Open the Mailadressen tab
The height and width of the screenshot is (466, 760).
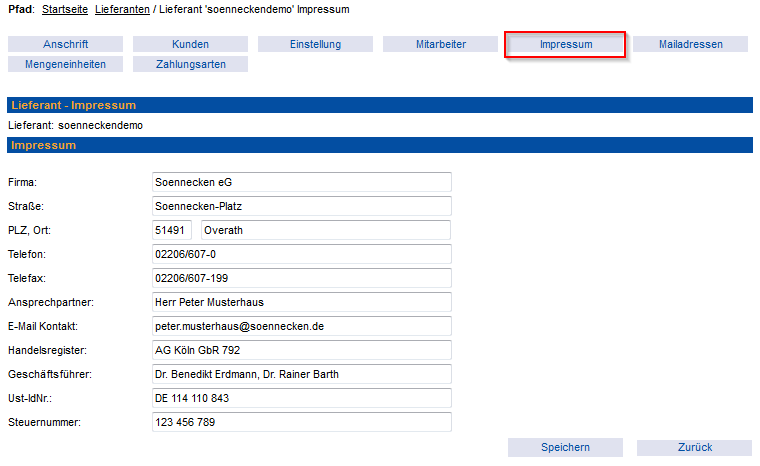tap(691, 44)
